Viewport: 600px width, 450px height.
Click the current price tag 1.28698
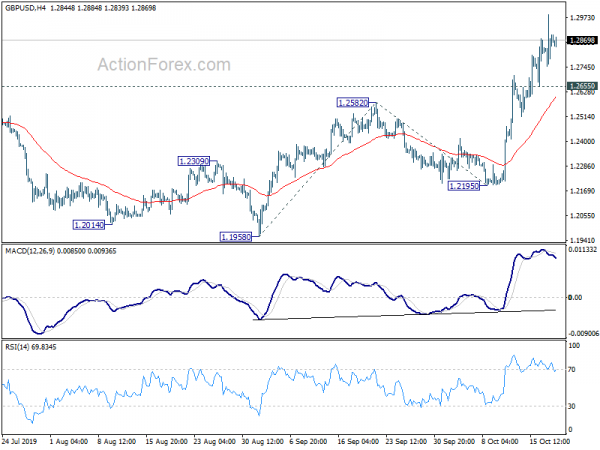pos(582,41)
